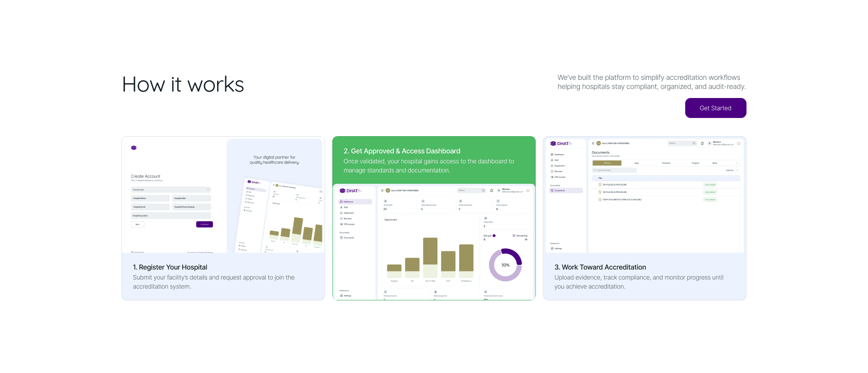Screen dimensions: 868x373
Task: Click sidebar collapse icon in dashboard card header
Action: (382, 191)
